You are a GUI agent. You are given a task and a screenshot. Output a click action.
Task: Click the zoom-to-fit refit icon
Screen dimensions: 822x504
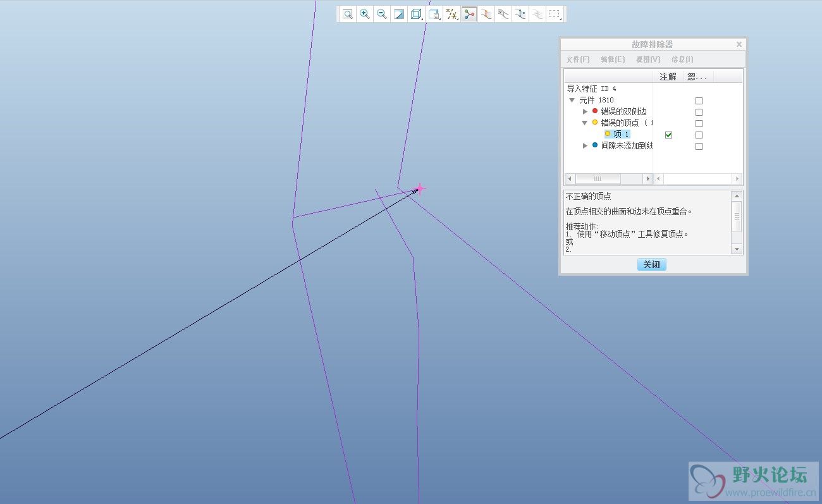tap(347, 14)
